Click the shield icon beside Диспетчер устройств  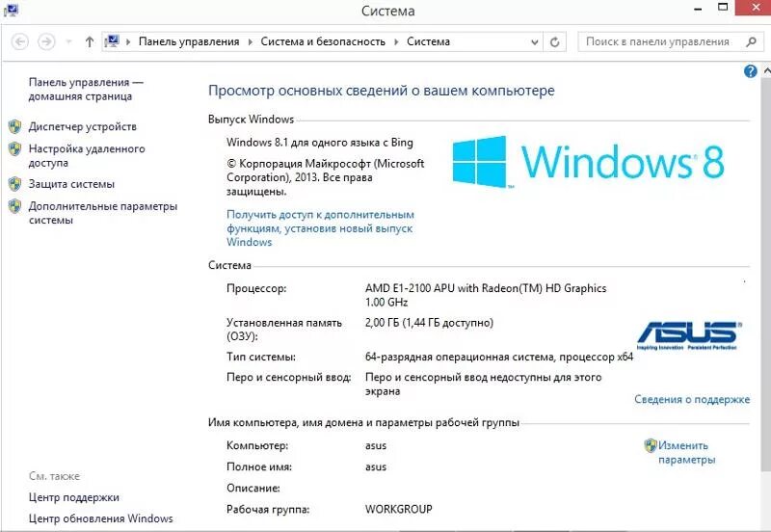point(14,127)
